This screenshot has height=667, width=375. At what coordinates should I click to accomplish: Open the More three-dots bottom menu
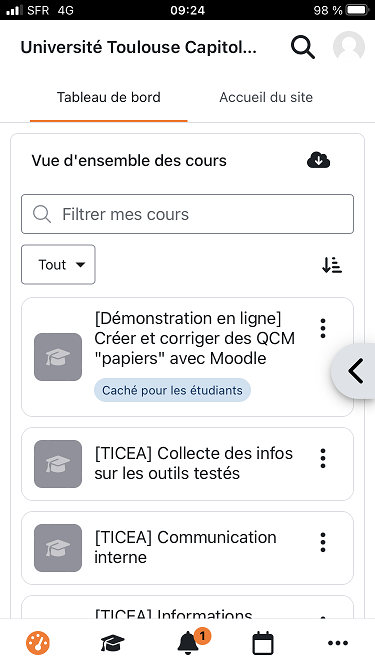point(338,643)
